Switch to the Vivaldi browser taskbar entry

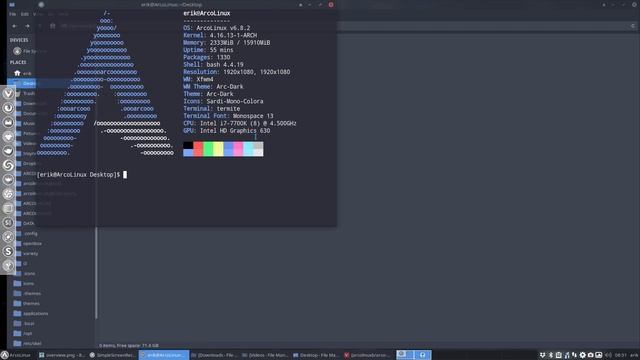click(x=366, y=355)
